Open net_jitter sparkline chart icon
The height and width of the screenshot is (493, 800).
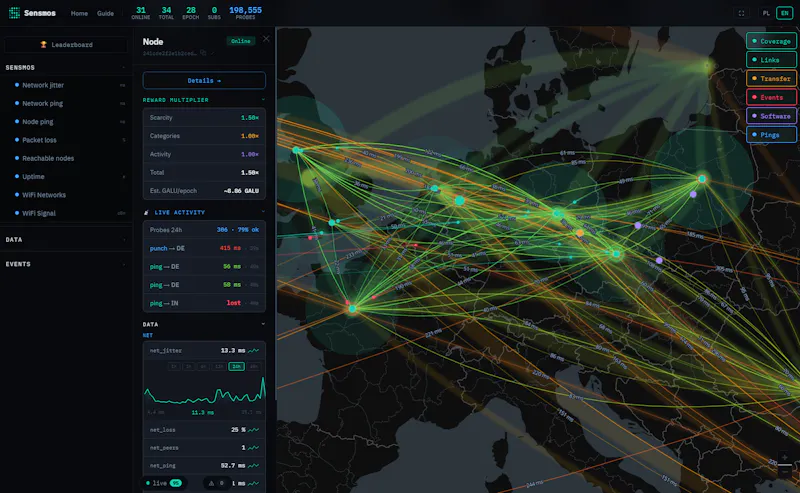coord(253,351)
